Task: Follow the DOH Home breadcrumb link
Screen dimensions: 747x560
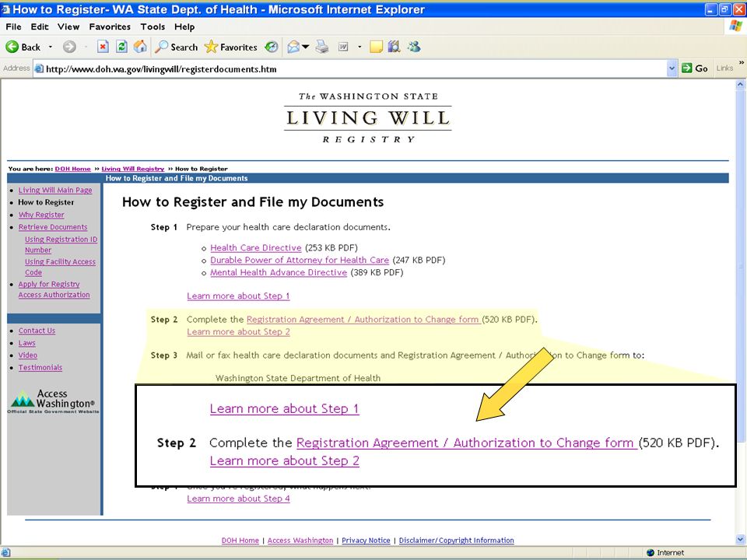Action: pyautogui.click(x=72, y=169)
